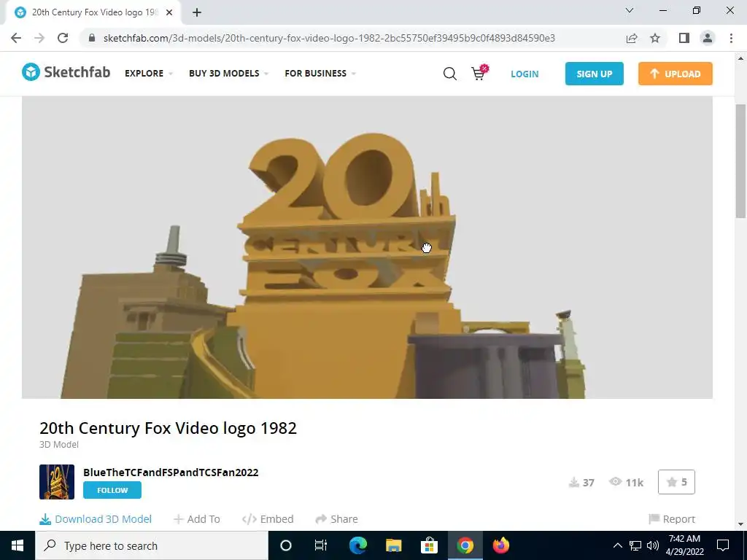Open Cortana circle icon
This screenshot has width=747, height=560.
(285, 545)
